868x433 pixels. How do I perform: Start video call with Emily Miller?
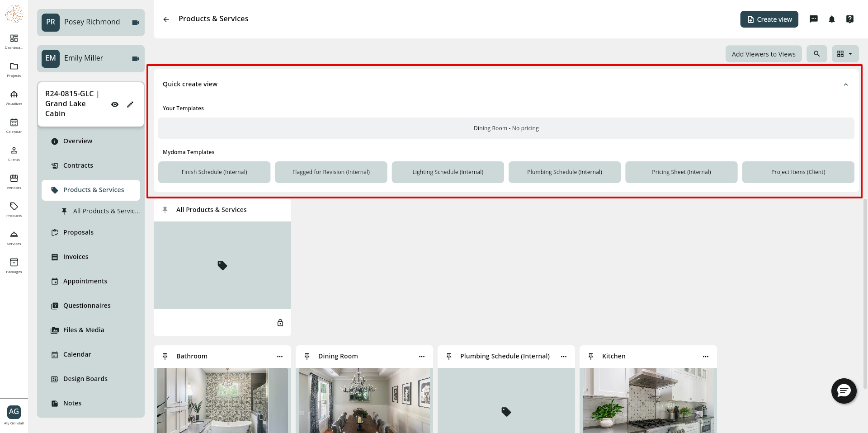pos(136,59)
